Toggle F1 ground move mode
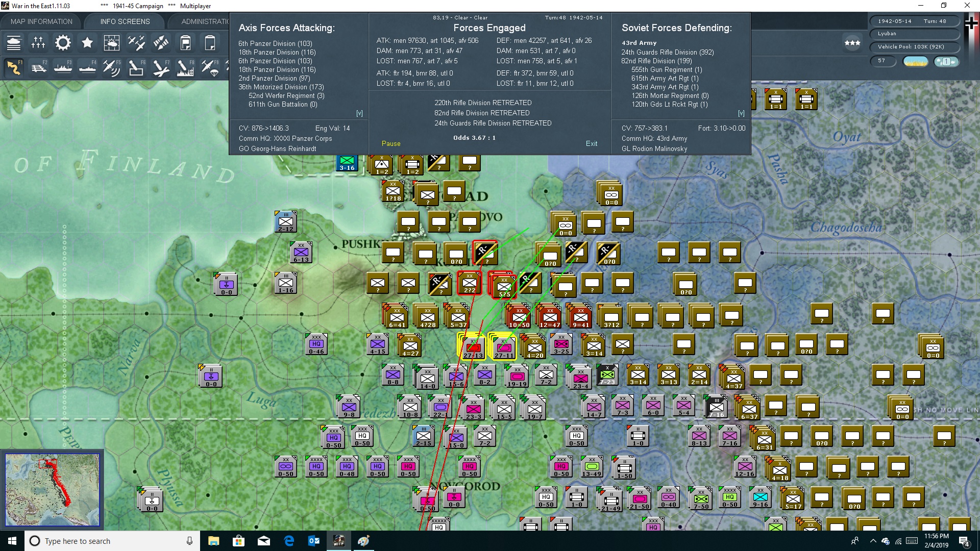 click(14, 67)
